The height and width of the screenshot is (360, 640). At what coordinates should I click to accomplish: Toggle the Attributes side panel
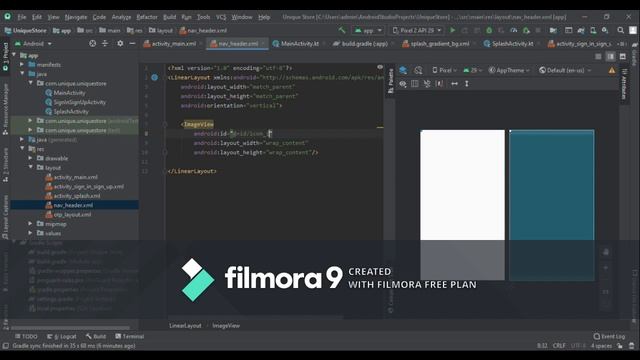point(624,84)
